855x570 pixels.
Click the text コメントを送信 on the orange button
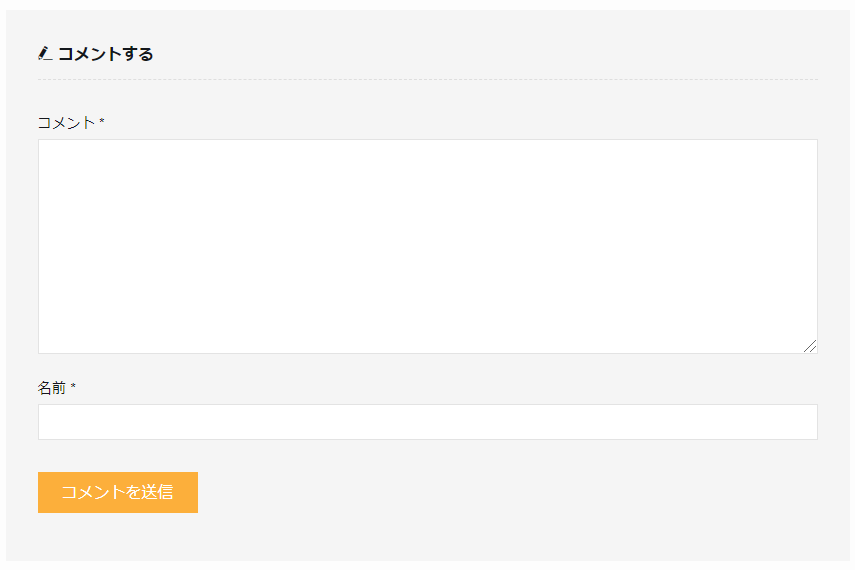click(117, 492)
